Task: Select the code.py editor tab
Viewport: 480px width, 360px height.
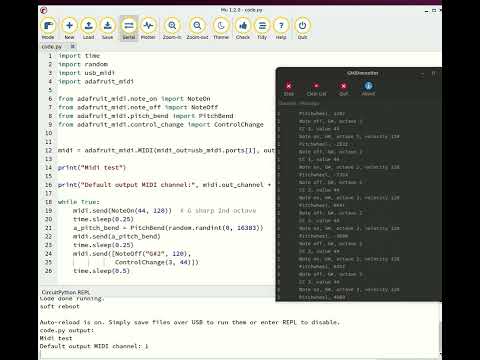Action: pos(52,47)
